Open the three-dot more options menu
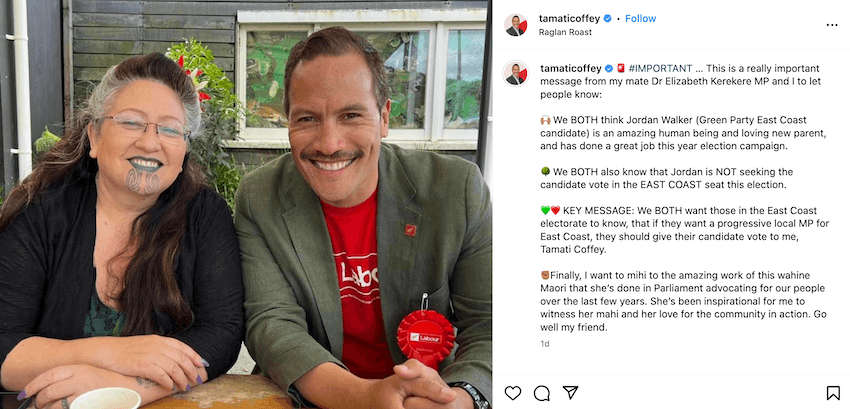The height and width of the screenshot is (409, 850). 832,25
